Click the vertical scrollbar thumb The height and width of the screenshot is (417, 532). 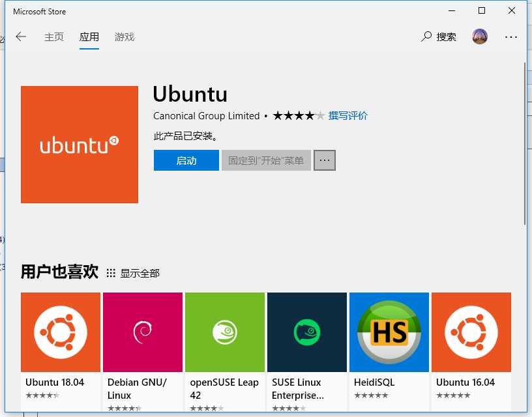click(525, 143)
